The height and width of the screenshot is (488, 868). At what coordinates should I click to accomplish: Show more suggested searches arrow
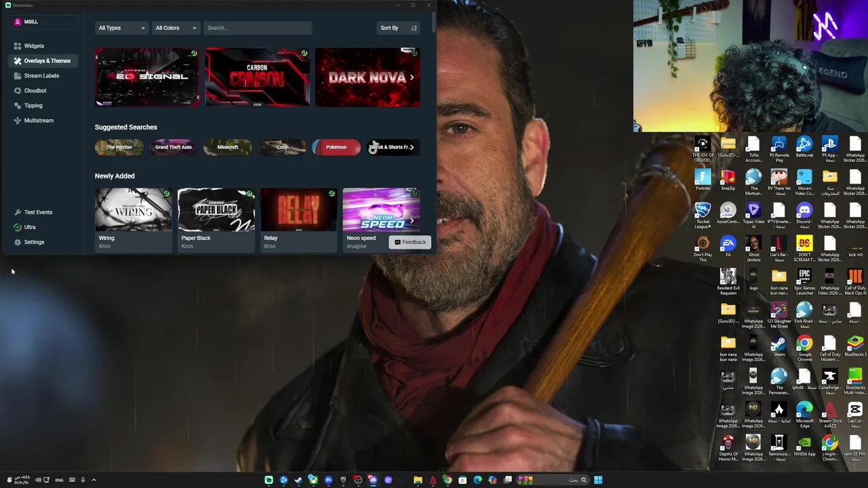click(x=412, y=147)
